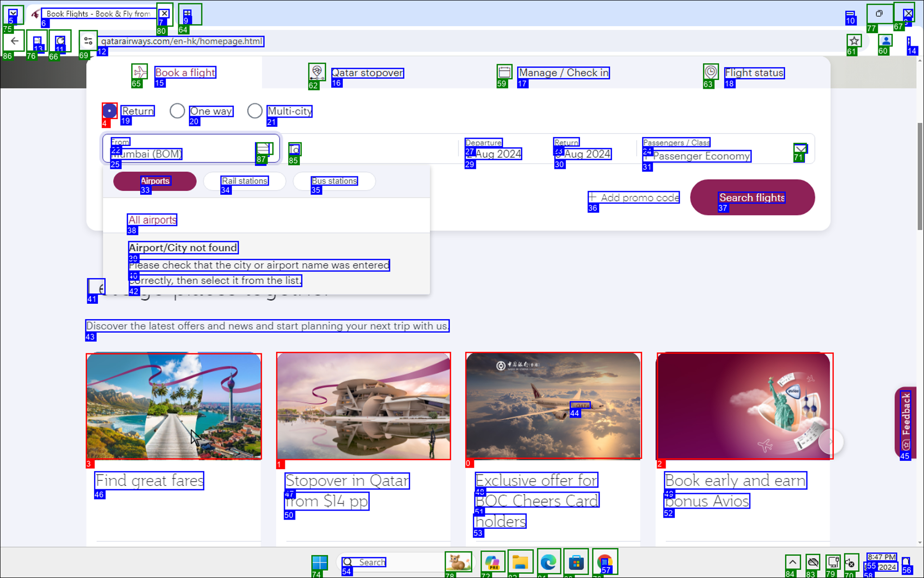
Task: Open File Explorer from the taskbar
Action: click(520, 562)
